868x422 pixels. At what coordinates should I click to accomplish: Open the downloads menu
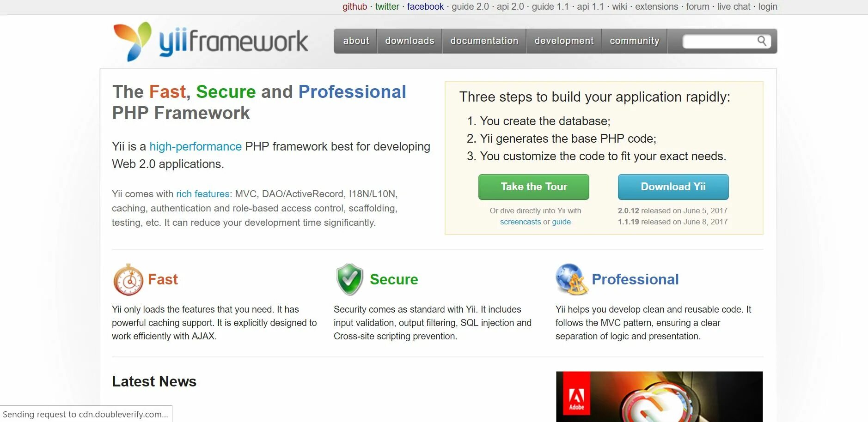pyautogui.click(x=410, y=41)
